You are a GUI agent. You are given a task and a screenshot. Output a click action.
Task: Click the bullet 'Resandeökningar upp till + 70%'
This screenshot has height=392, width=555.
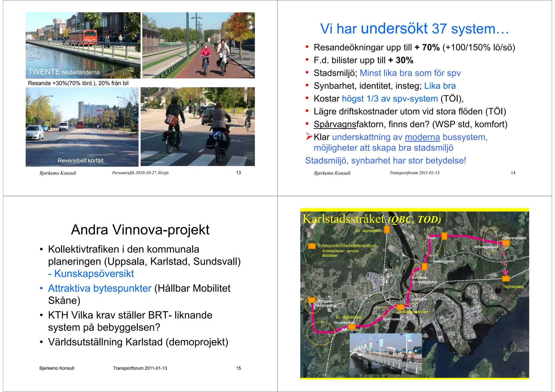tap(377, 47)
